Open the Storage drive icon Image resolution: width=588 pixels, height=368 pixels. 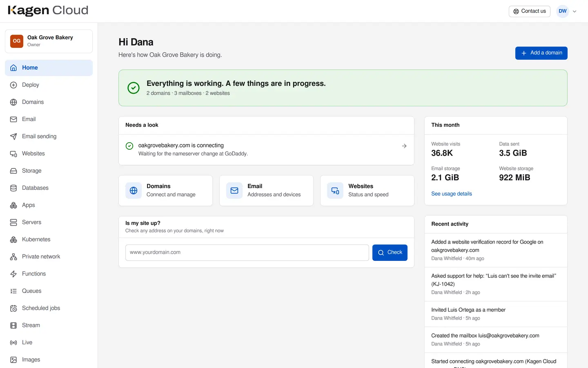click(x=13, y=171)
